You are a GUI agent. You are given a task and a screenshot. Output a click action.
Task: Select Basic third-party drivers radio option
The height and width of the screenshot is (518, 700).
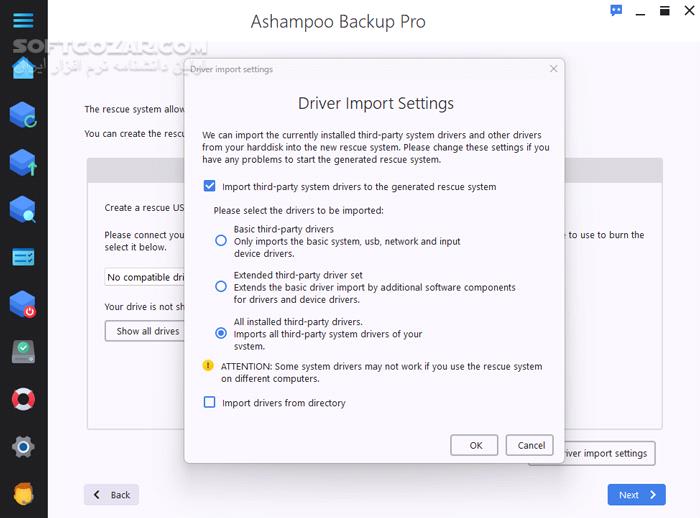[x=221, y=241]
